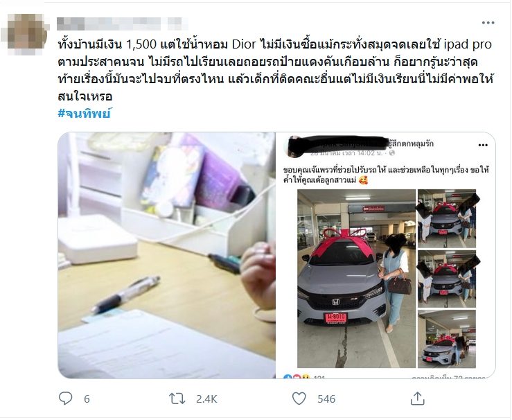Click the retweet arrows icon
Viewport: 512px width, 420px height.
177,399
